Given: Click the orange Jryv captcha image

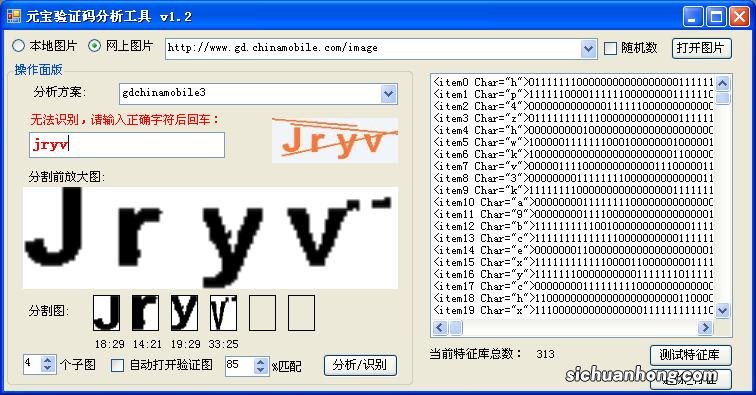Looking at the screenshot, I should point(335,140).
